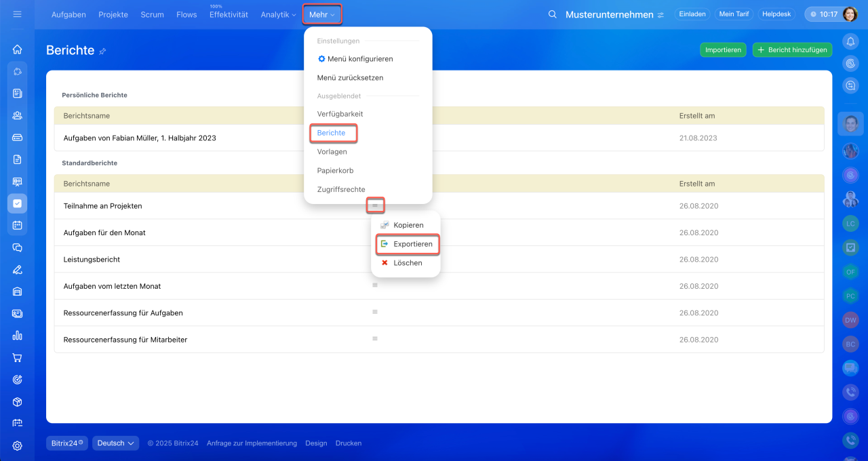Open the Leistungsbericht report
This screenshot has width=868, height=461.
coord(92,259)
